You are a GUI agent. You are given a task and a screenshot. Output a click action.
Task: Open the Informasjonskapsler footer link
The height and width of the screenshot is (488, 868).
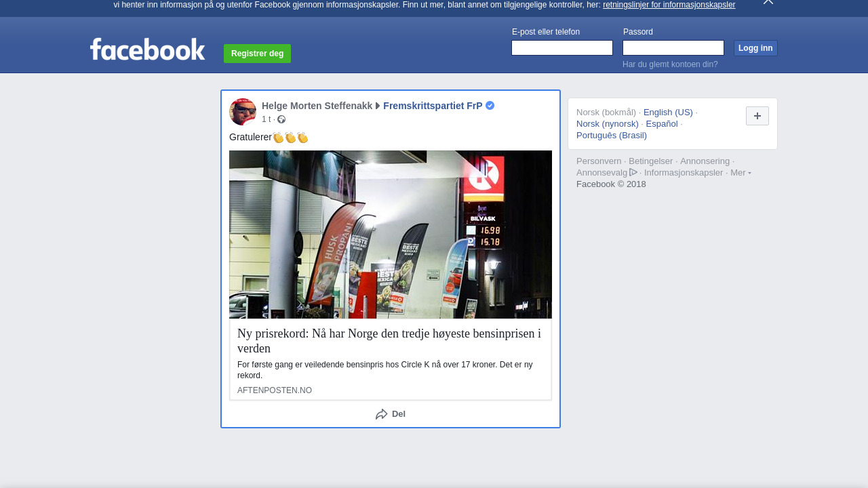pyautogui.click(x=684, y=173)
